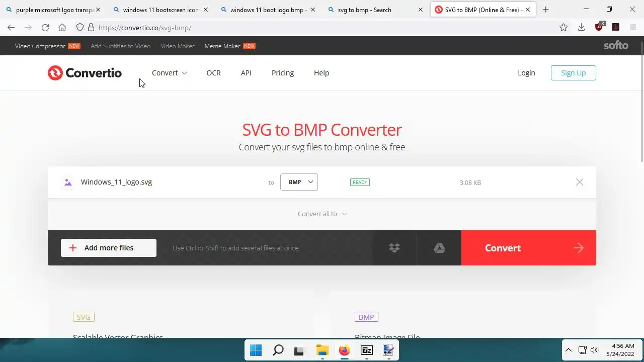Open the Windows Start menu
The image size is (644, 362).
pyautogui.click(x=256, y=350)
